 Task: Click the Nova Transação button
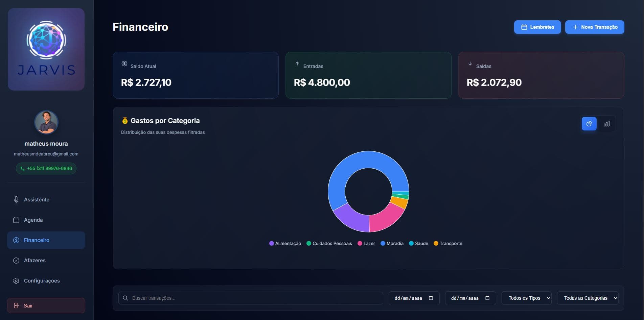tap(595, 27)
